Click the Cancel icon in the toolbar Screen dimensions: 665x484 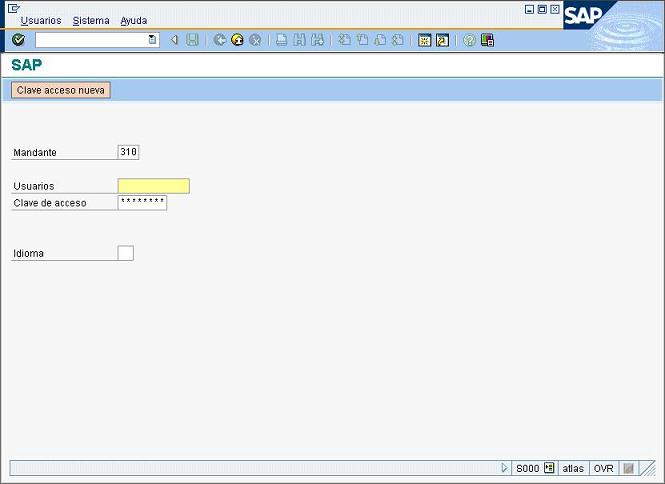pyautogui.click(x=255, y=40)
